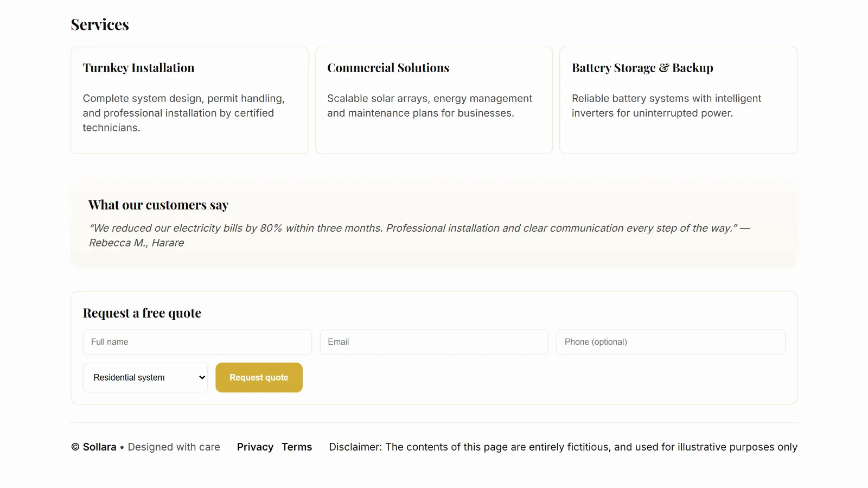Screen dimensions: 868x488
Task: Click the Turnkey Installation description text
Action: (183, 113)
